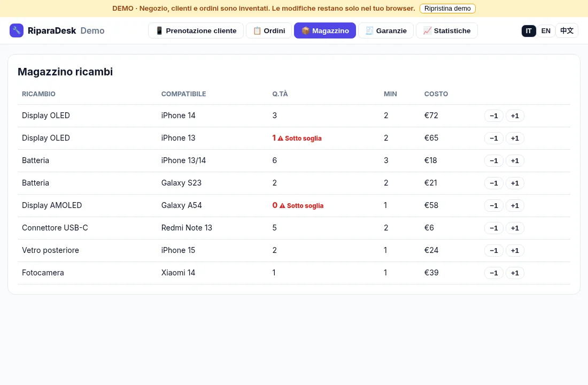
Task: Open the Garanzie tab
Action: tap(386, 31)
